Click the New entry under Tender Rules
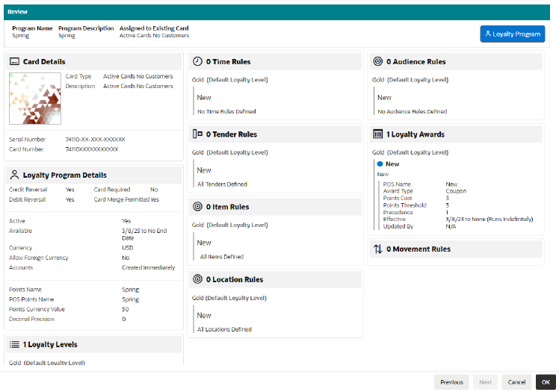Image resolution: width=559 pixels, height=392 pixels. pyautogui.click(x=204, y=170)
